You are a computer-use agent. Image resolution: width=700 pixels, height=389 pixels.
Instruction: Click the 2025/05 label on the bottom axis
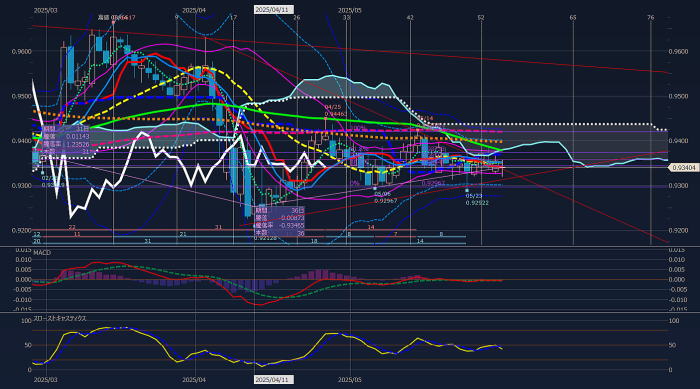click(x=350, y=380)
